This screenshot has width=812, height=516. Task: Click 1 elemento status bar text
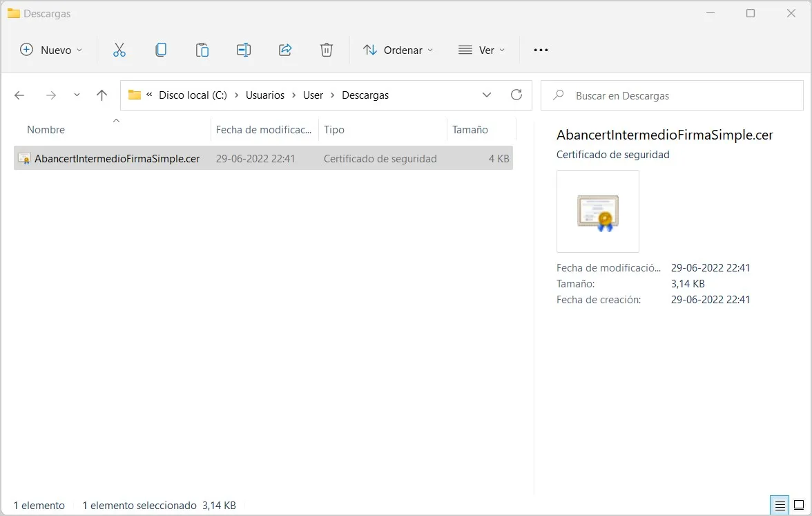[x=39, y=505]
